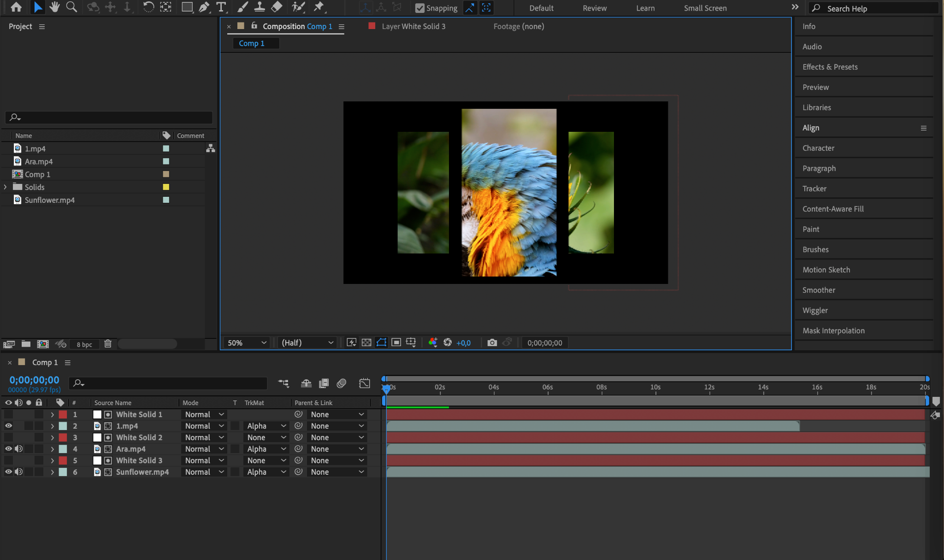Delete selected item with trash icon
The height and width of the screenshot is (560, 944).
pyautogui.click(x=108, y=344)
